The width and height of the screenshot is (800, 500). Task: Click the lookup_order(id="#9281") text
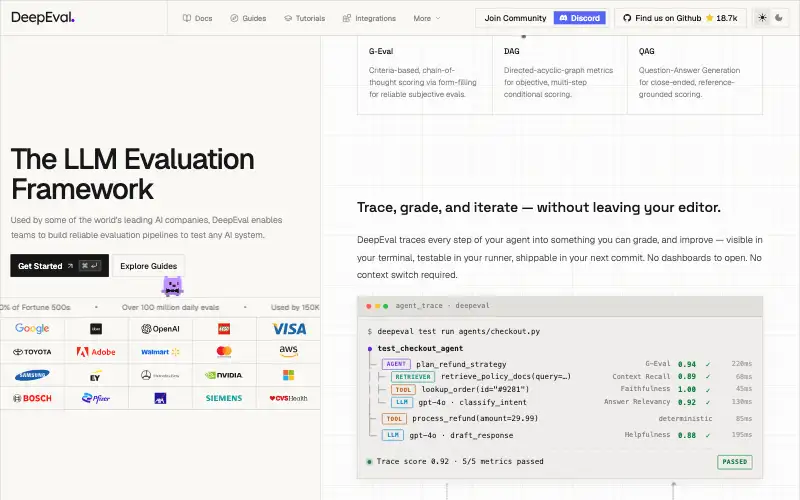[x=475, y=389]
